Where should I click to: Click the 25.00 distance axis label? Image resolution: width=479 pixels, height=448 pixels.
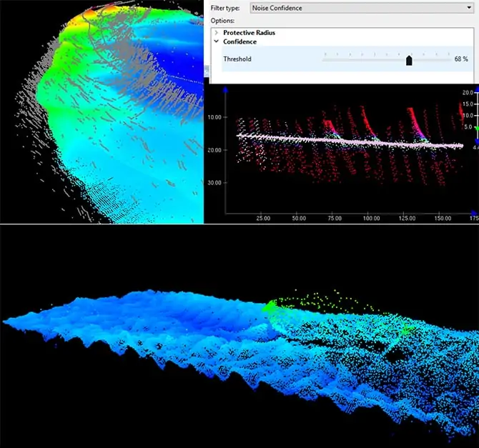tap(263, 219)
